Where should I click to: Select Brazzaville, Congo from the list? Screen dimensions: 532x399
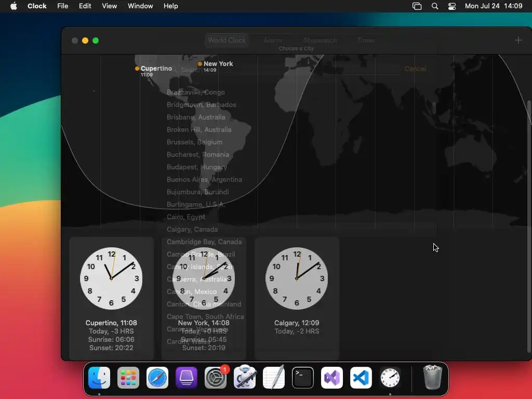tap(196, 92)
